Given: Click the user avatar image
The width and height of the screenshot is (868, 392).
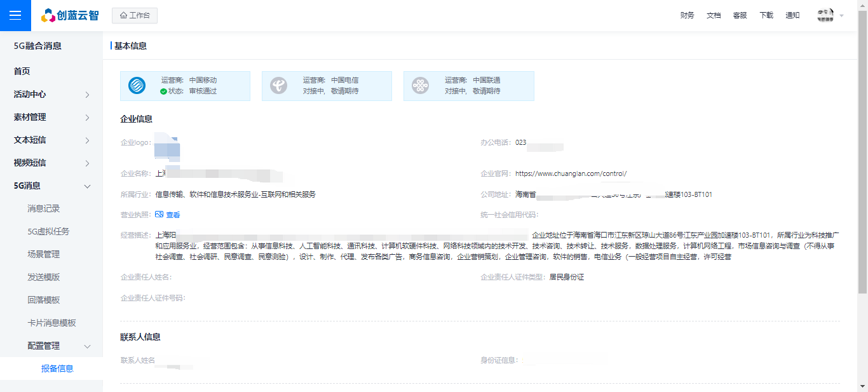Looking at the screenshot, I should tap(825, 15).
